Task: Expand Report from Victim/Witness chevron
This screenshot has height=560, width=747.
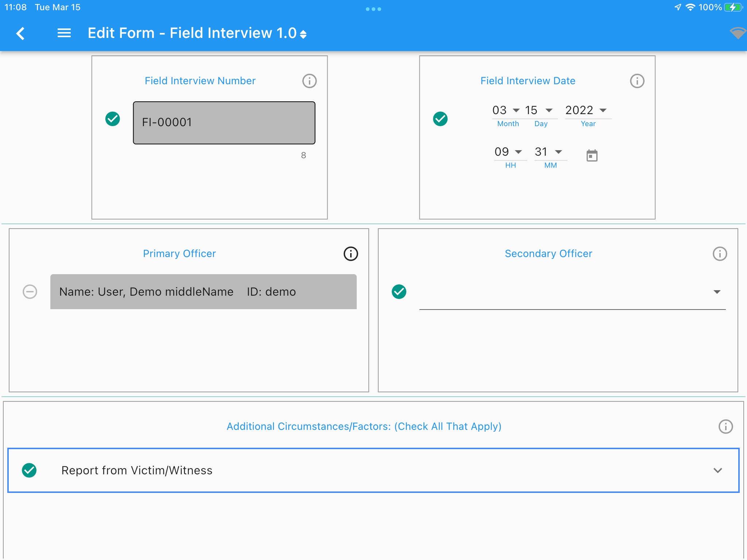Action: pos(717,470)
